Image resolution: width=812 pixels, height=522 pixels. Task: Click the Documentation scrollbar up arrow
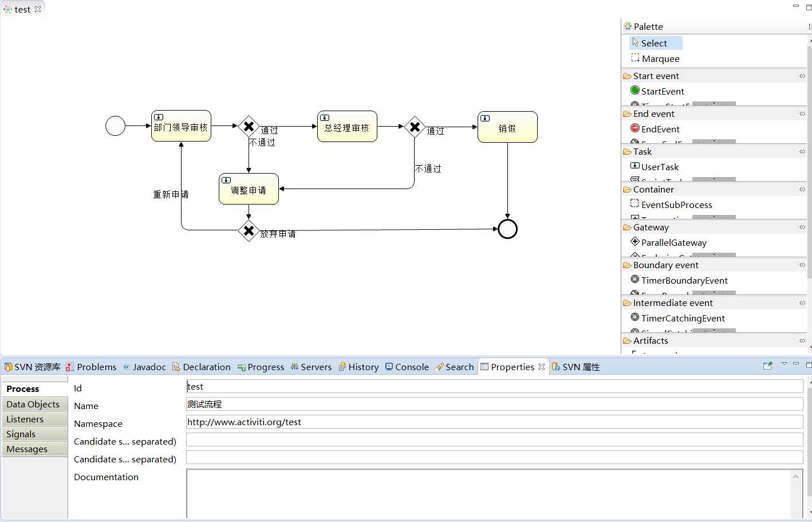(795, 477)
